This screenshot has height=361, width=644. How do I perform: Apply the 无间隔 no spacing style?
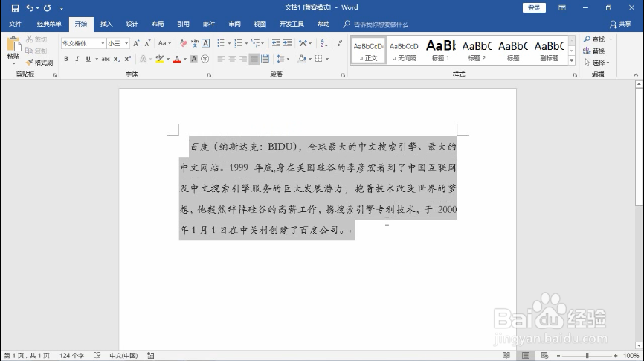[405, 51]
